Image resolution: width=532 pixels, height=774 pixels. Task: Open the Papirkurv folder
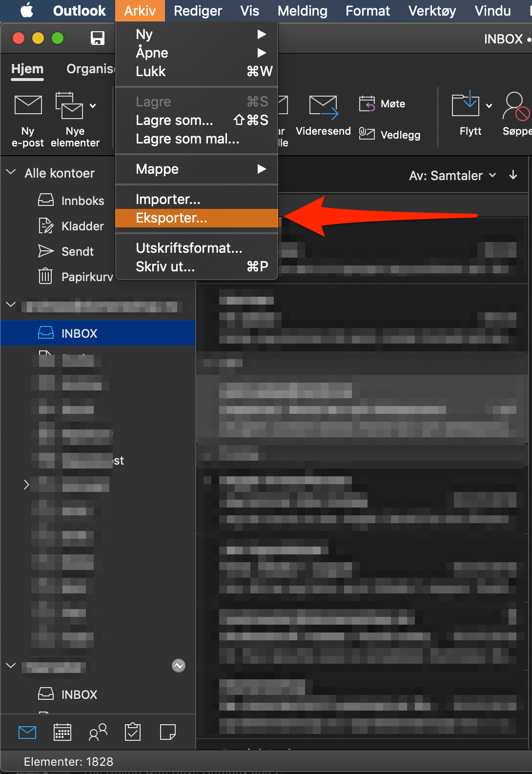[76, 277]
